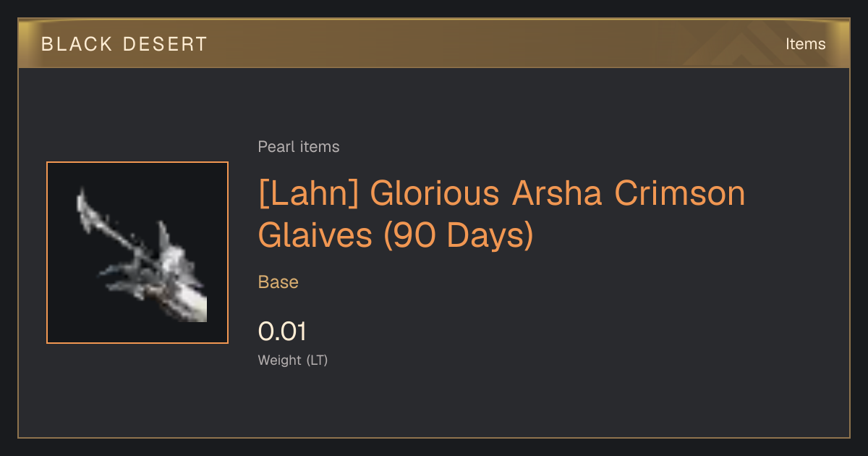Click the word Glorious in the title
The image size is (868, 456).
point(435,194)
